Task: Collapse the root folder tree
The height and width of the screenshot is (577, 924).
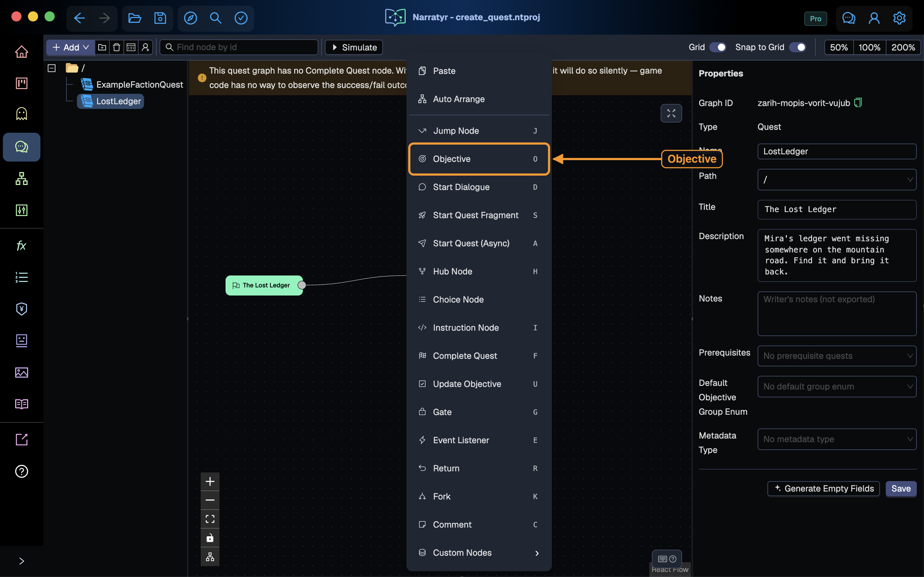Action: click(52, 68)
